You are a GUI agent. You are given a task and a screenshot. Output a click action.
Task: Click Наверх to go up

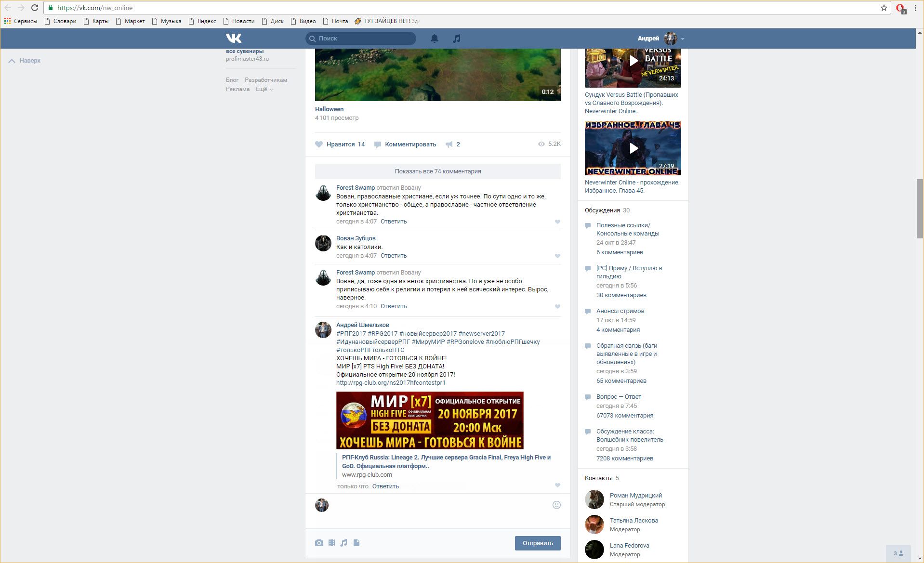click(x=25, y=61)
